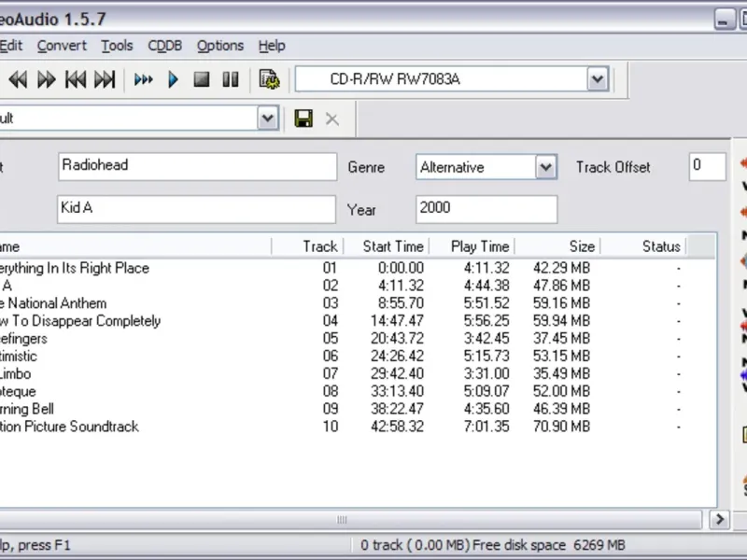
Task: Stop playback with the square stop icon
Action: pyautogui.click(x=202, y=79)
